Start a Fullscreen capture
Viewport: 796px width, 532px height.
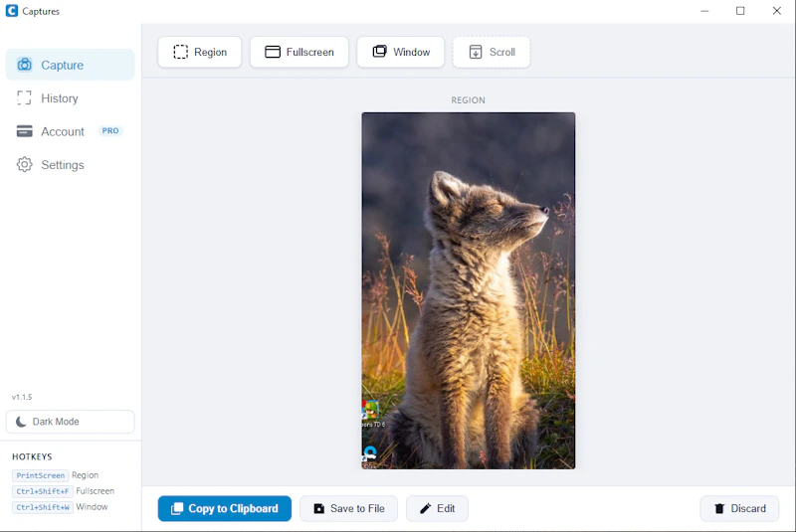point(299,52)
